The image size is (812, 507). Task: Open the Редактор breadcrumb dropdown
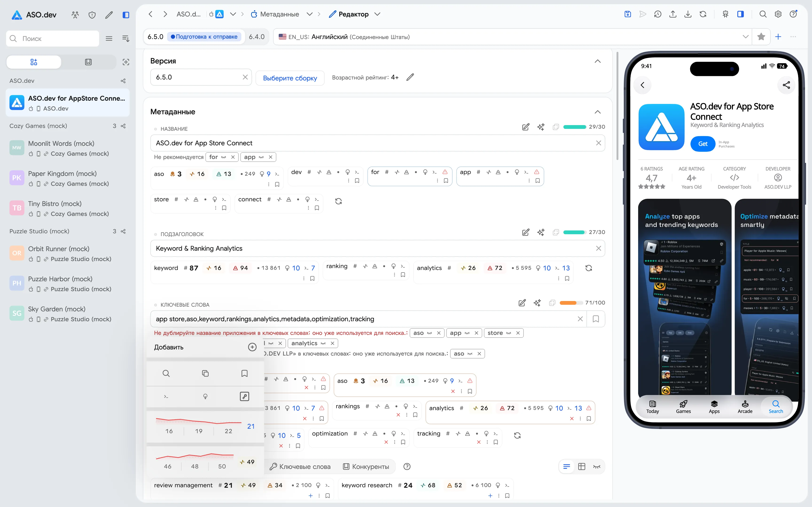pyautogui.click(x=377, y=14)
